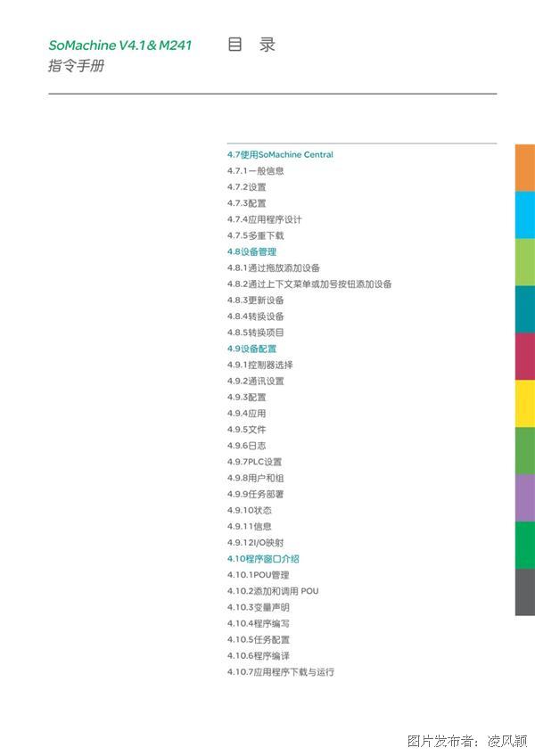The width and height of the screenshot is (535, 756).
Task: Select entry 4.8.5转换项目
Action: (x=255, y=333)
